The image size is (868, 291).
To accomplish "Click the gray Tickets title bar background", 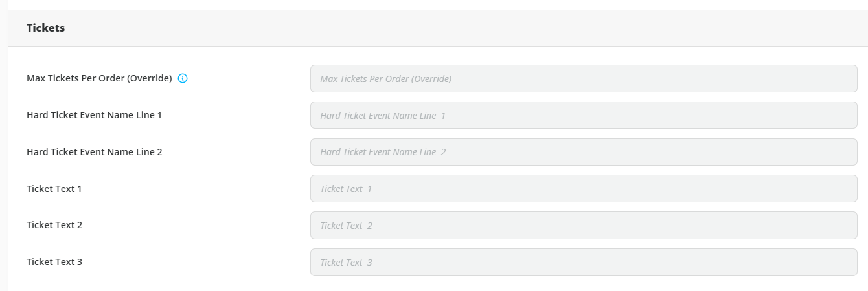I will point(438,28).
